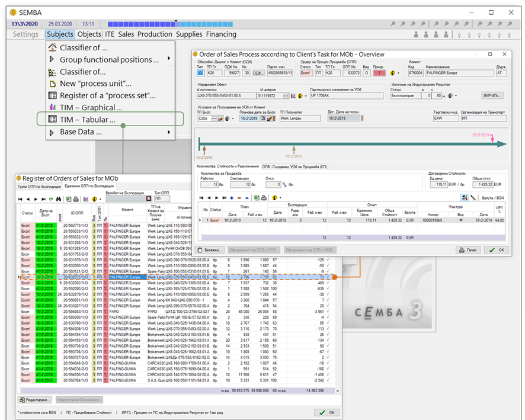Click blue dialog type icon under Тип
525x420 pixels.
[200, 73]
